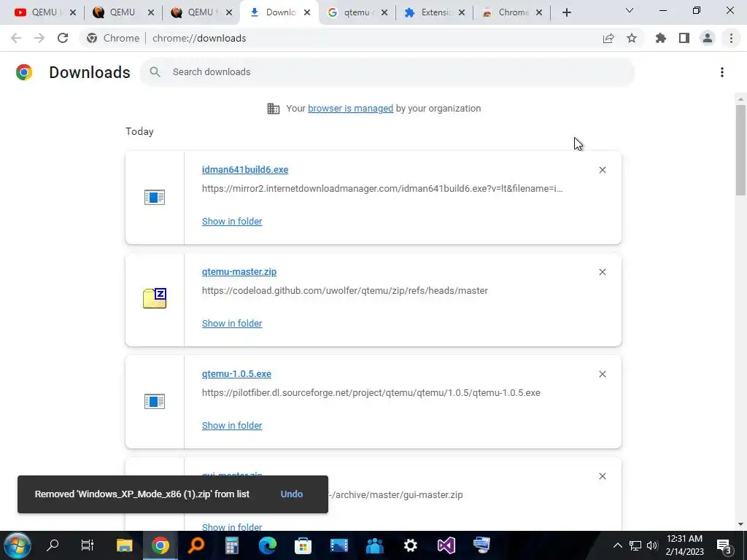Open the idman641build6.exe file link
The height and width of the screenshot is (560, 747).
tap(245, 169)
